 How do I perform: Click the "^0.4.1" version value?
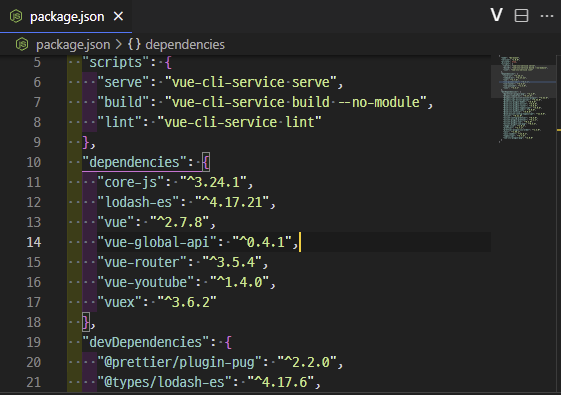point(262,243)
